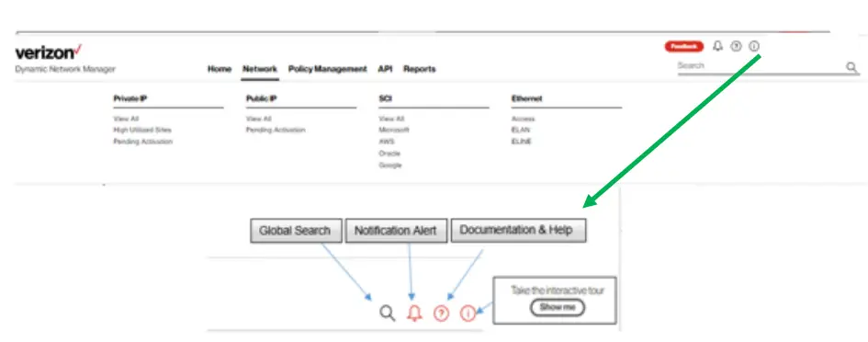Click the large red question mark in the inset
The image size is (868, 342).
[x=441, y=313]
